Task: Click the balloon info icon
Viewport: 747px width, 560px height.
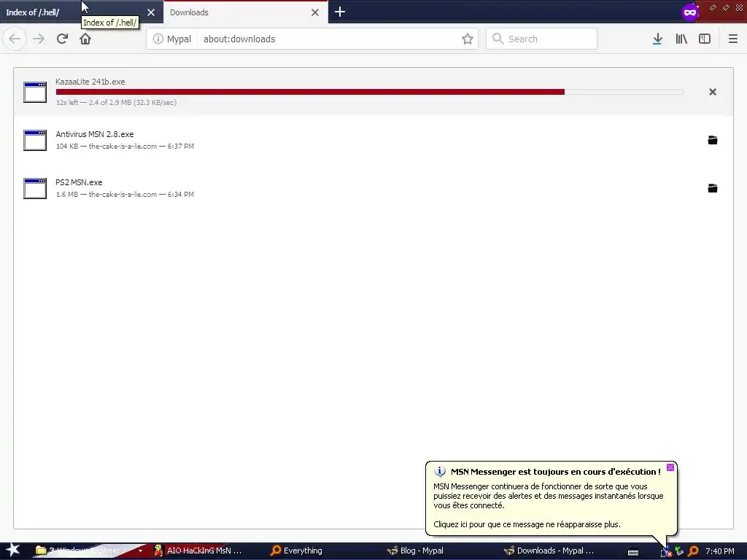Action: pos(440,472)
